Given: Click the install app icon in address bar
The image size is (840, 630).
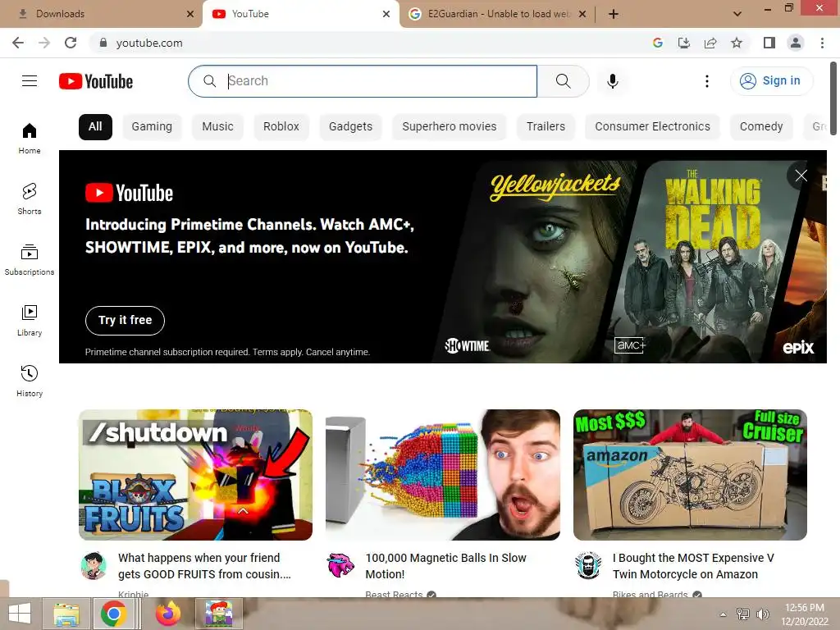Looking at the screenshot, I should [683, 43].
